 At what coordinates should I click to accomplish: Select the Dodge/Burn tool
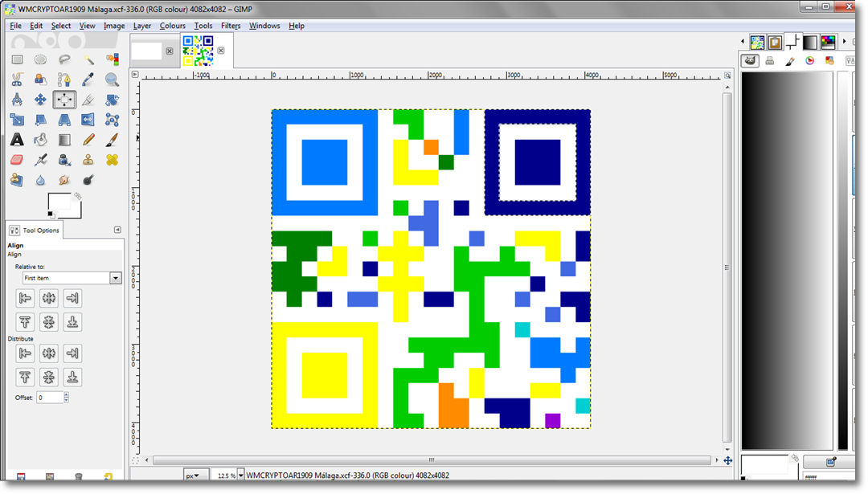(88, 180)
